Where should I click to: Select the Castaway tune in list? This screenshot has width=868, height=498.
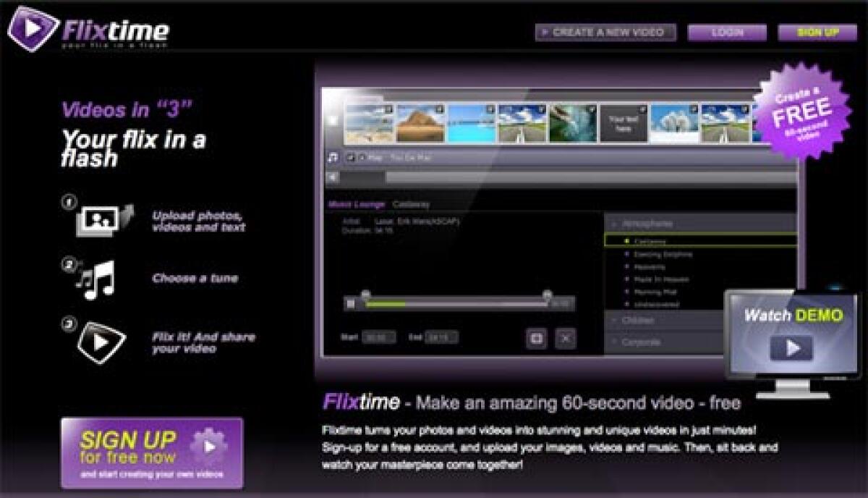(x=699, y=241)
